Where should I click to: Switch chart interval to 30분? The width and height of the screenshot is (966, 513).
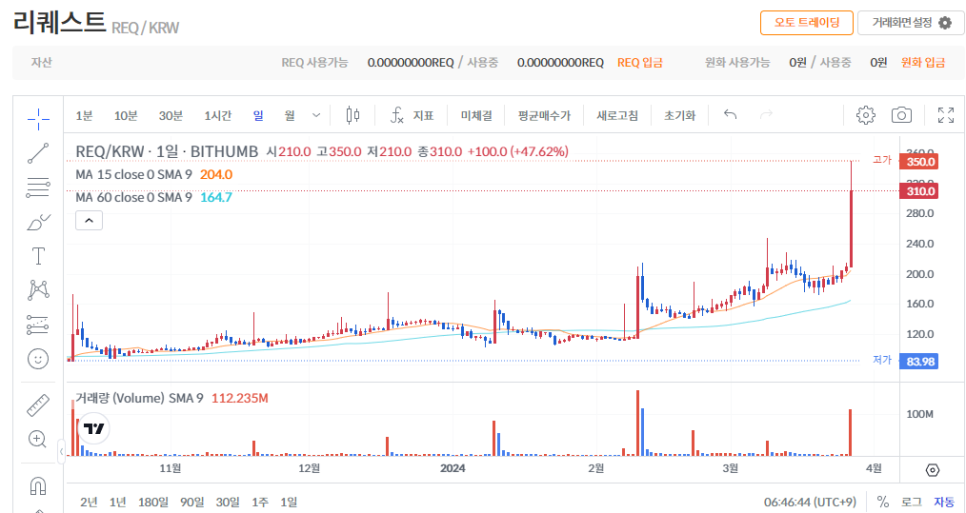click(171, 116)
